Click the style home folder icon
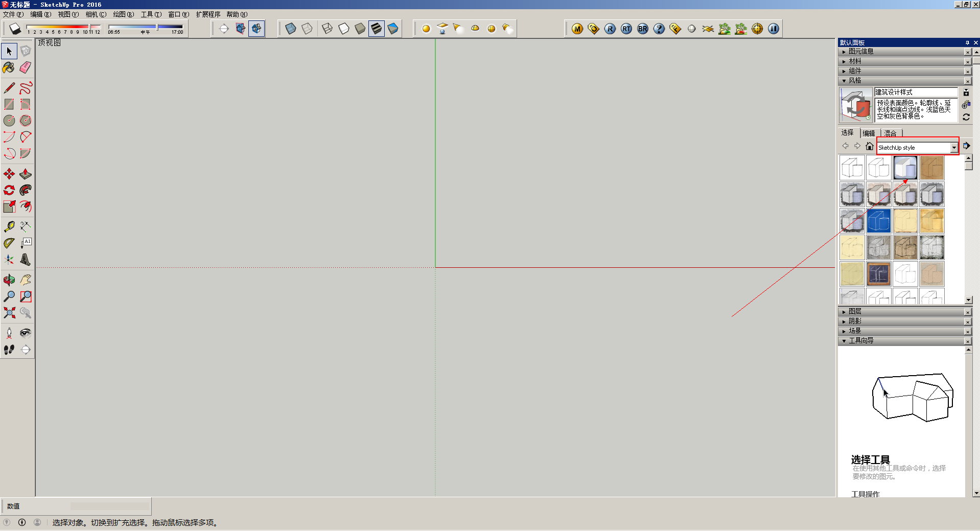 click(x=869, y=147)
